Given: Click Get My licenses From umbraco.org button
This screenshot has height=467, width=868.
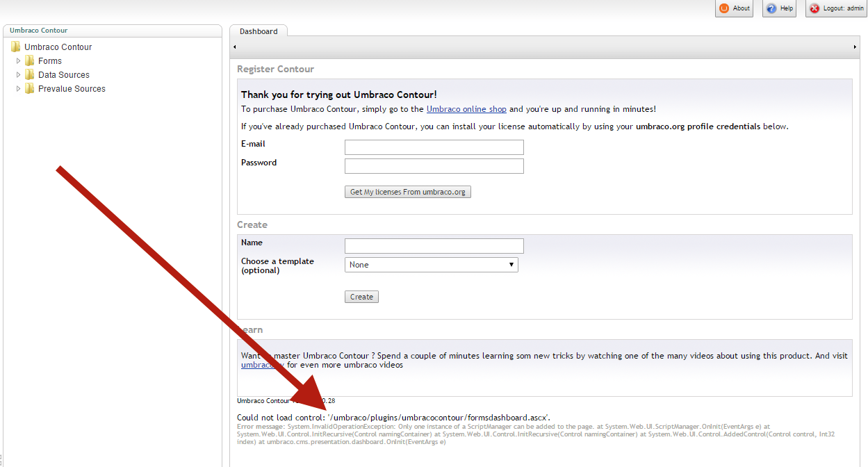Looking at the screenshot, I should [x=408, y=192].
